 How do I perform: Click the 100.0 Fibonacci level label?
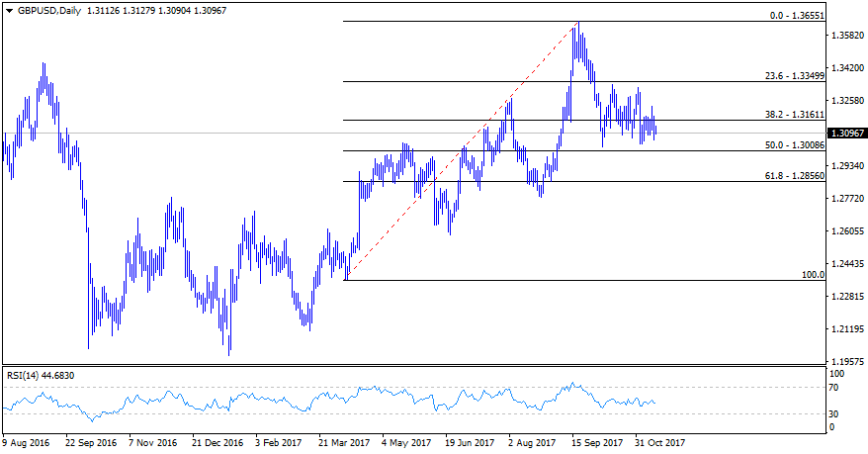pyautogui.click(x=813, y=274)
